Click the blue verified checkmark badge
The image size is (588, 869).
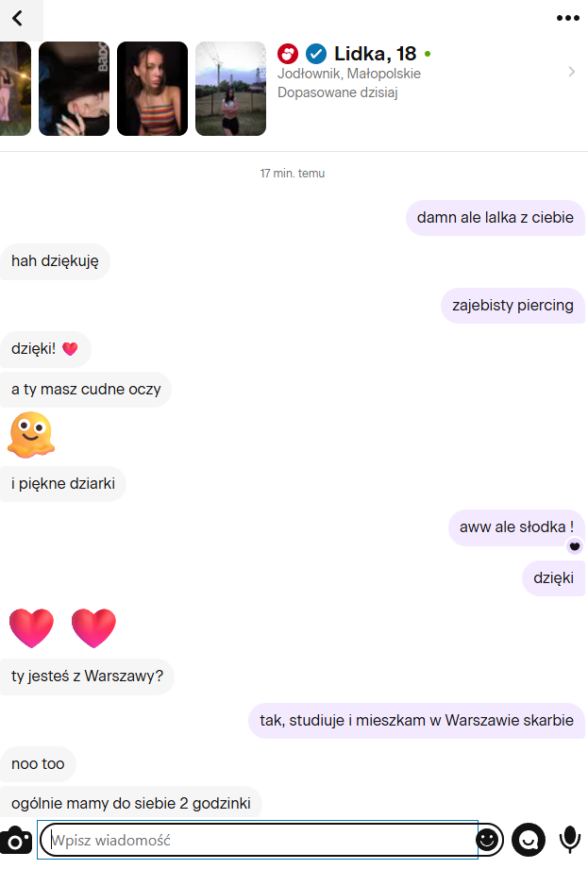click(316, 54)
